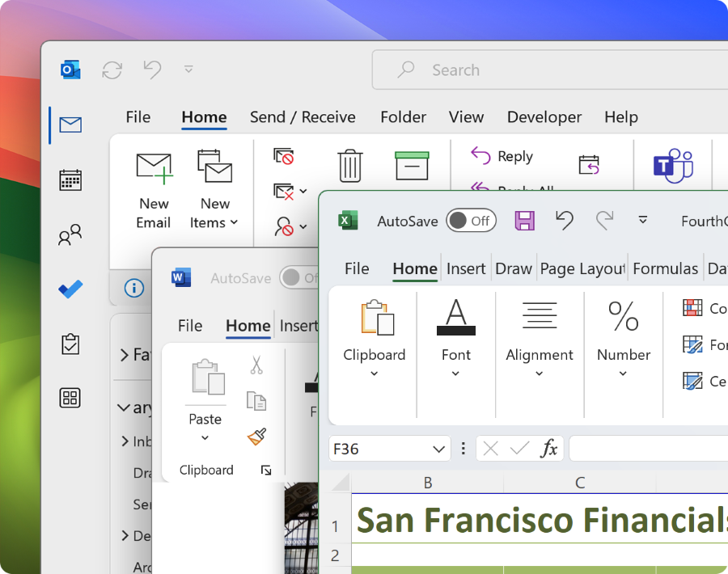
Task: Click the Reply button
Action: point(502,156)
